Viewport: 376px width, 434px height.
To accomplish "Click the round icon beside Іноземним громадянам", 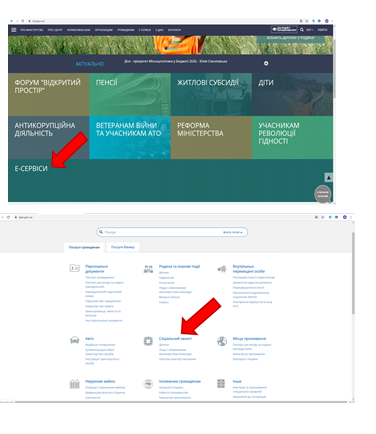I will point(148,384).
